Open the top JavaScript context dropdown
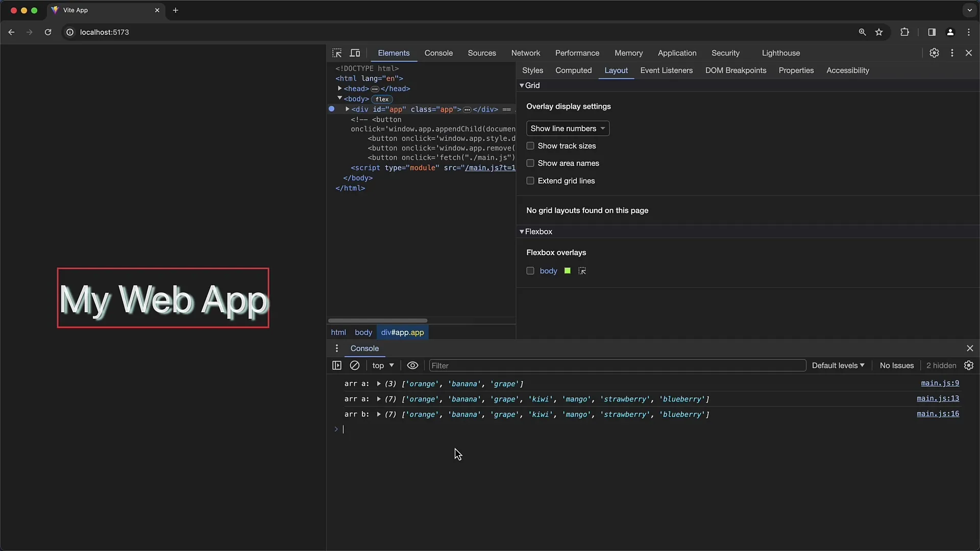Image resolution: width=980 pixels, height=551 pixels. [383, 365]
